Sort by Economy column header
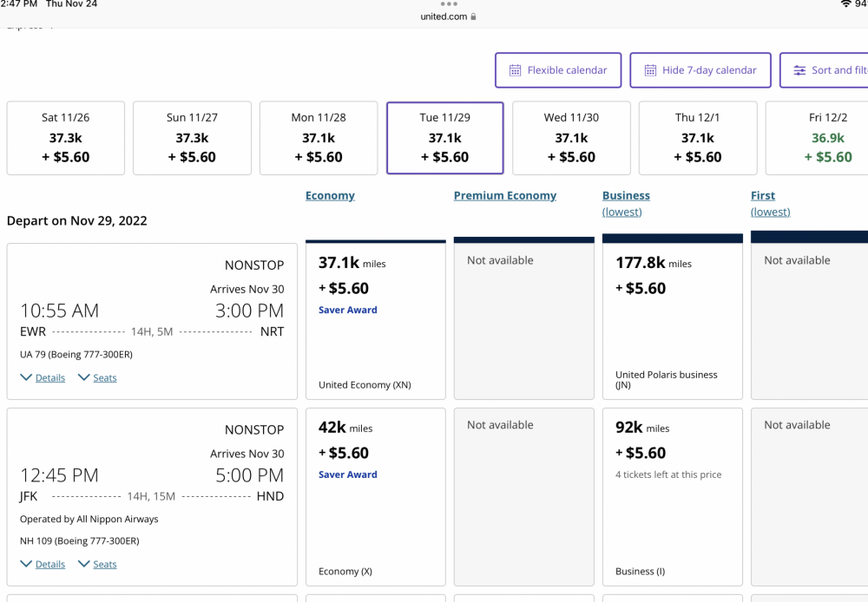The image size is (868, 602). click(x=330, y=196)
